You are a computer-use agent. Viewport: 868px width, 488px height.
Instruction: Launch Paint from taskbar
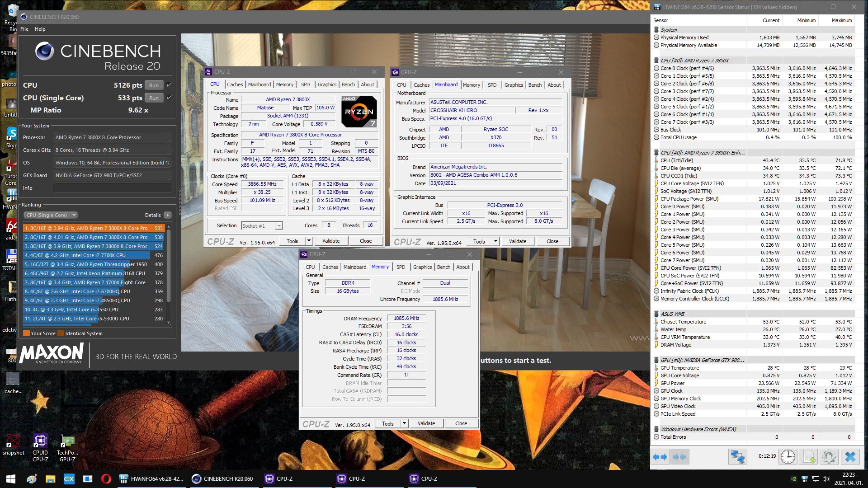click(x=32, y=479)
